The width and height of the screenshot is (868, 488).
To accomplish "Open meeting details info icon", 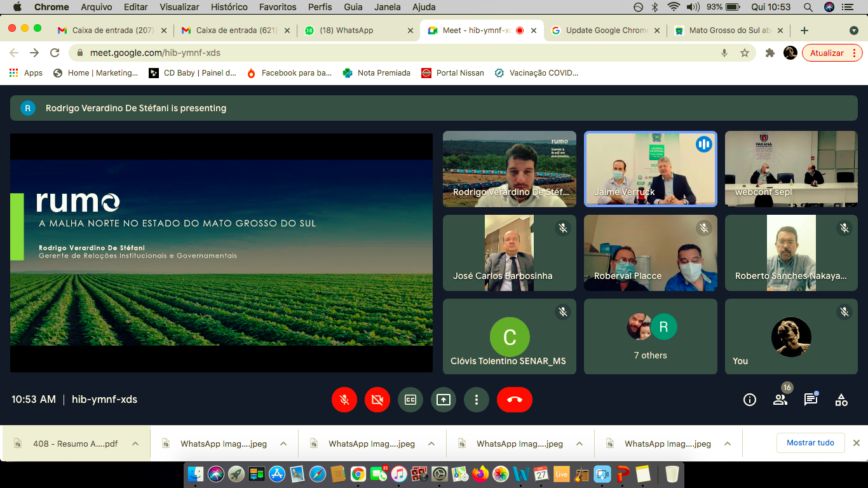I will (x=750, y=400).
